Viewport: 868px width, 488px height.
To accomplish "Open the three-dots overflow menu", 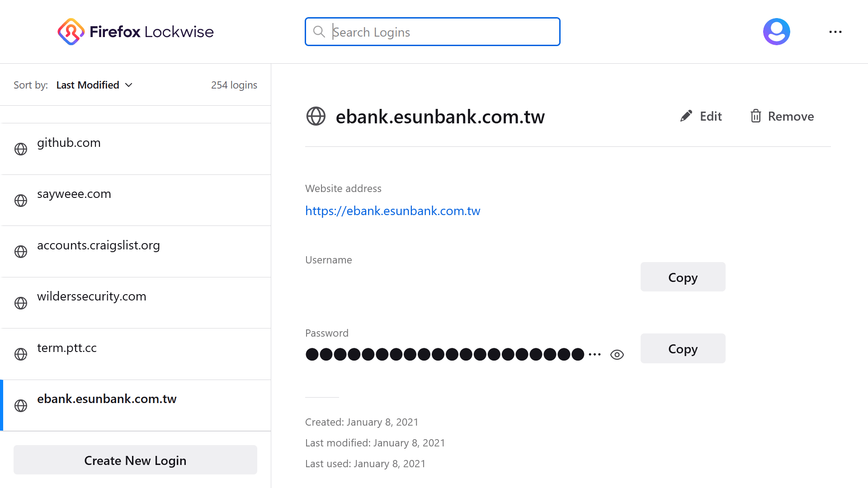I will click(x=835, y=32).
